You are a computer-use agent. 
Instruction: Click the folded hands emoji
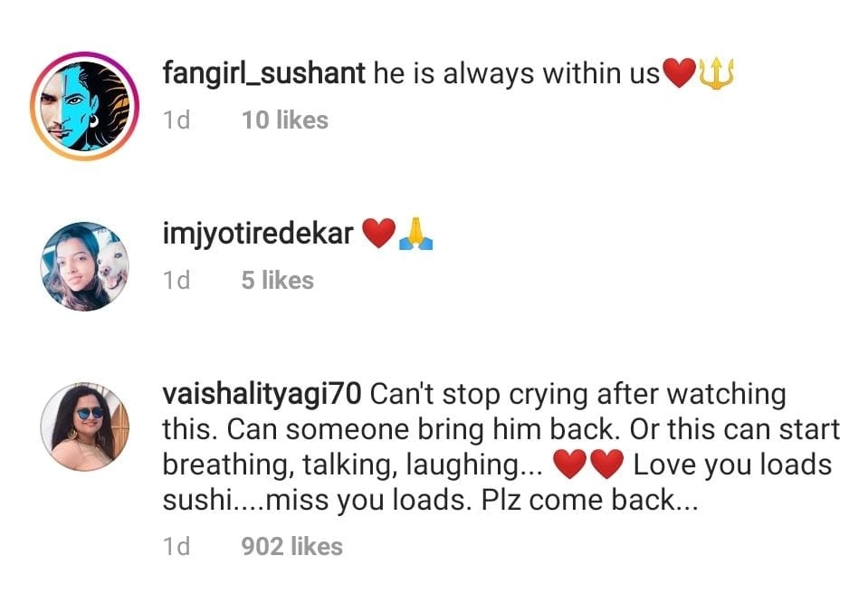[x=415, y=235]
